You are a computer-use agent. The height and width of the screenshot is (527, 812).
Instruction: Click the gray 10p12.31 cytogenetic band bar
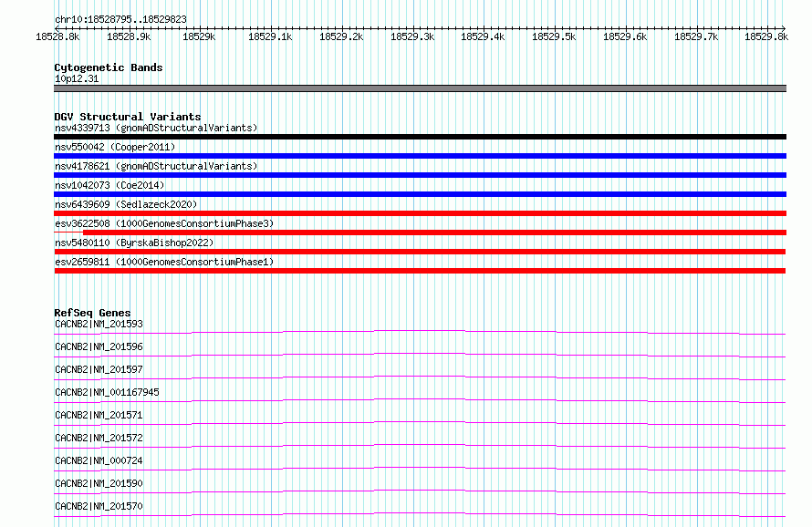[x=420, y=88]
